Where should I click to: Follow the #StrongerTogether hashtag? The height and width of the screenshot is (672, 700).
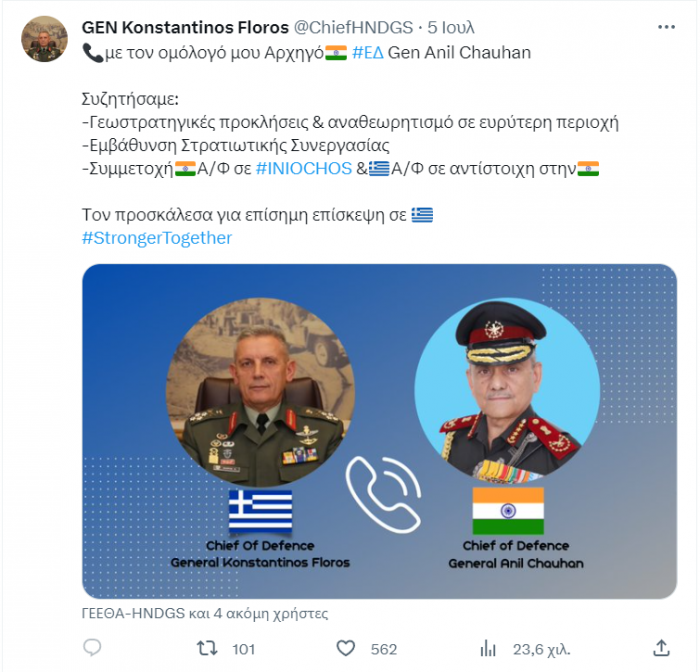pyautogui.click(x=157, y=238)
